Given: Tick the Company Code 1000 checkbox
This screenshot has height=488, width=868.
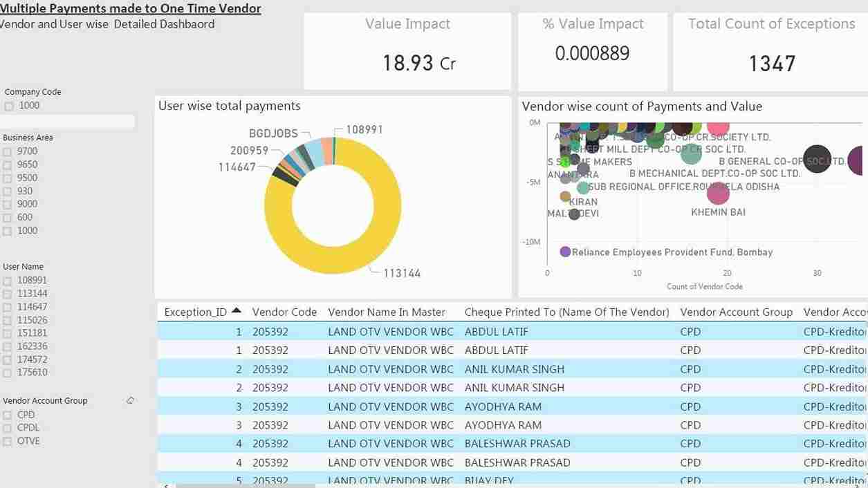Looking at the screenshot, I should (9, 106).
